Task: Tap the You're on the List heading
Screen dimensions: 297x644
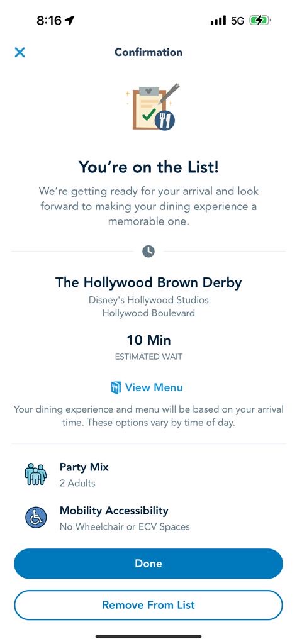Action: click(x=148, y=167)
